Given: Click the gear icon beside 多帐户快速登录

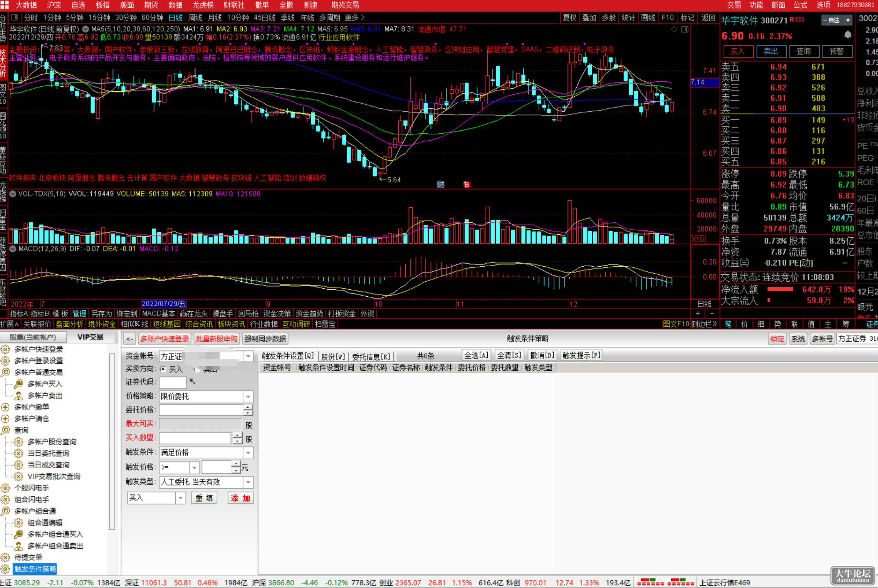Looking at the screenshot, I should pos(5,349).
